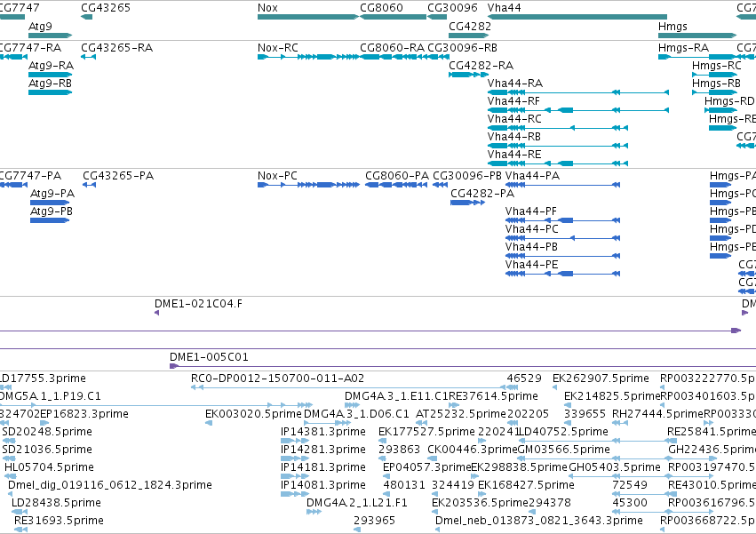
Task: Click the AT25232.5prime EST label
Action: 461,414
